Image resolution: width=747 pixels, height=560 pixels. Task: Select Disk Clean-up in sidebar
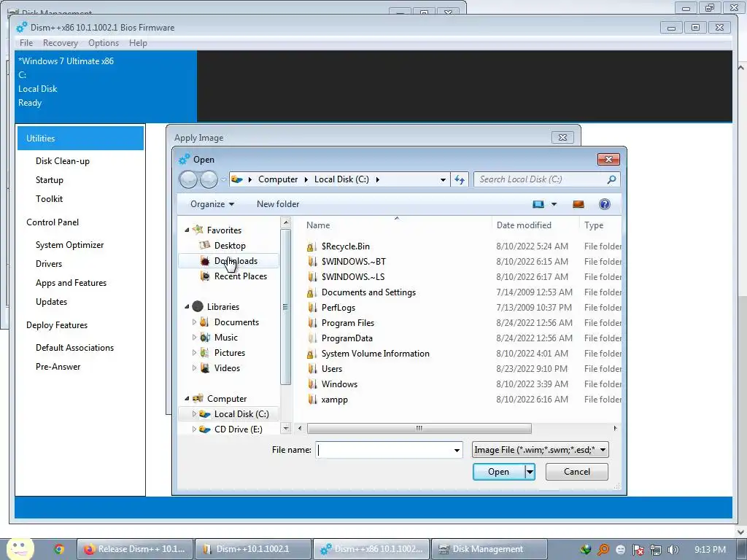pyautogui.click(x=63, y=161)
